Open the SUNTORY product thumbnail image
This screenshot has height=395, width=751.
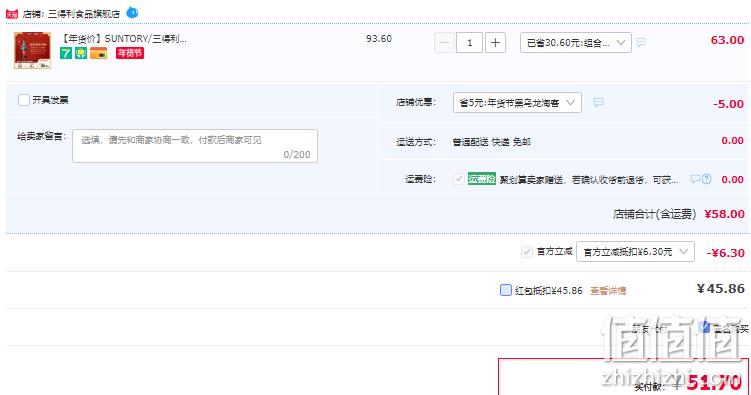pos(33,50)
